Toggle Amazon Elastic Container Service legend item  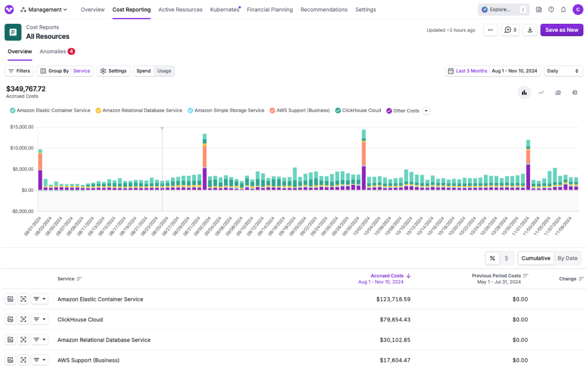click(x=50, y=111)
